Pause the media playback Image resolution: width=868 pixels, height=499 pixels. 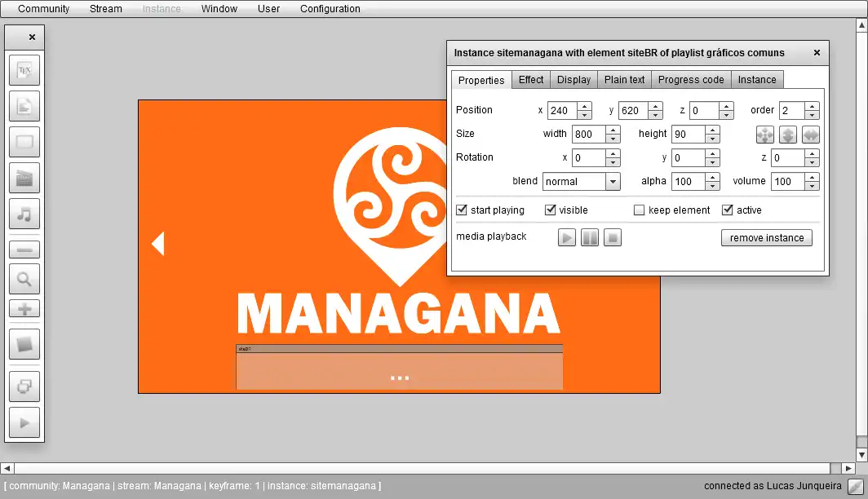[590, 238]
